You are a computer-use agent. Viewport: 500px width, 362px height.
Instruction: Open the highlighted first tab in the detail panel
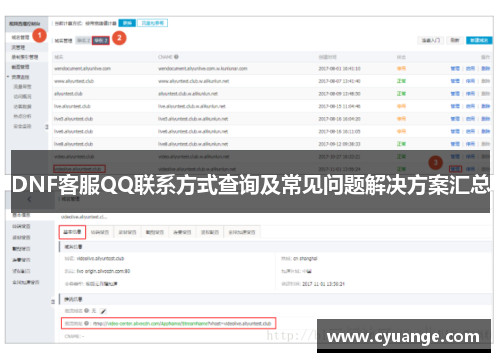pyautogui.click(x=72, y=232)
